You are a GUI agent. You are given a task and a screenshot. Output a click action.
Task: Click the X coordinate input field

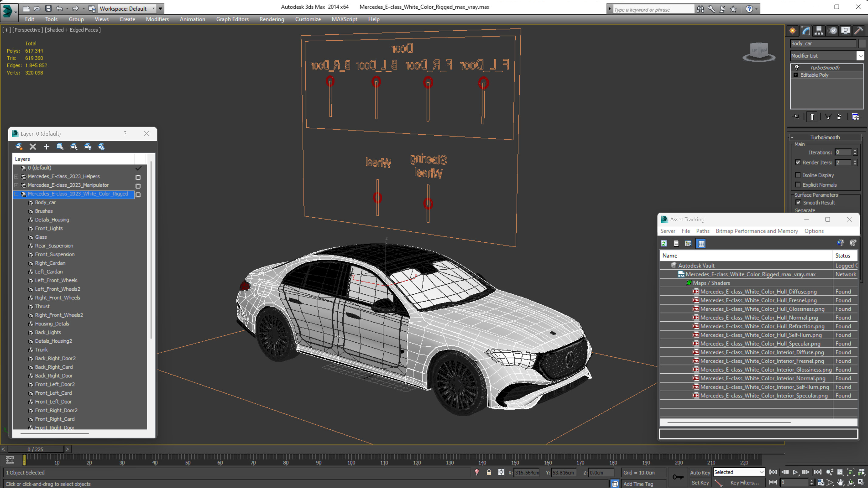(x=526, y=472)
